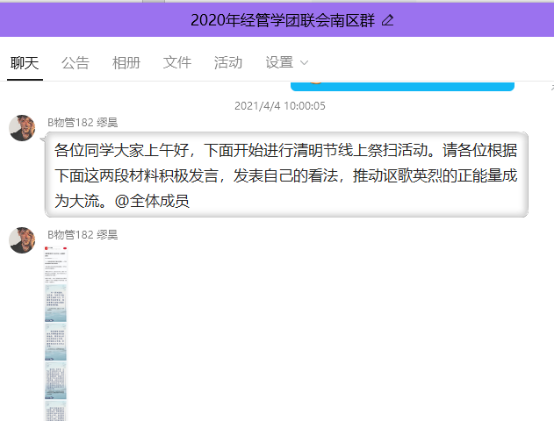
Task: Open the 聊天 chat tab
Action: click(x=24, y=63)
